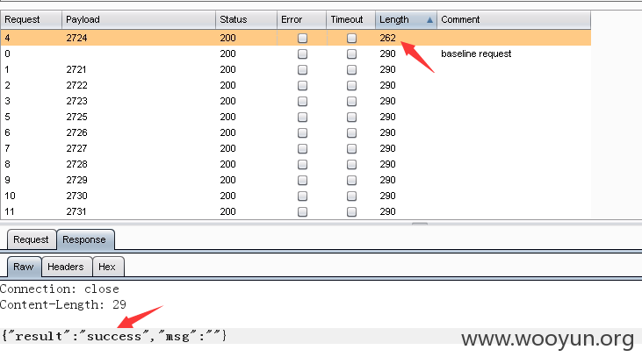Screen dimensions: 642x364
Task: Tick the Timeout checkbox for request 4
Action: point(351,38)
